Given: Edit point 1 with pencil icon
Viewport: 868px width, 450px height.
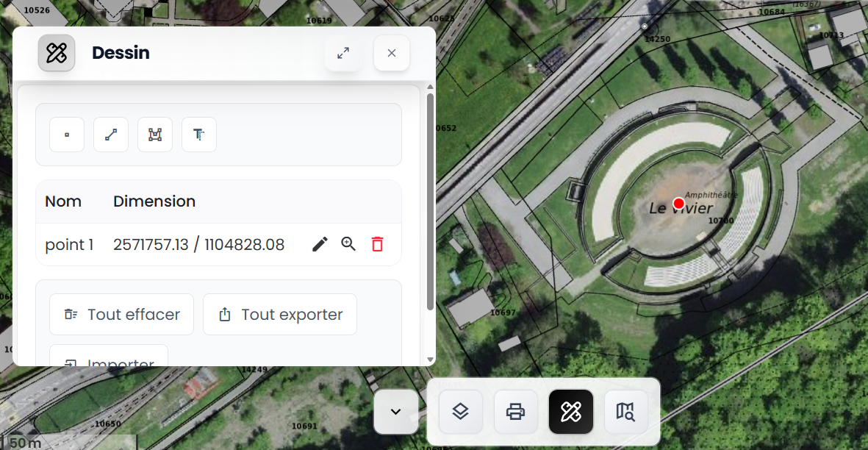Looking at the screenshot, I should point(320,244).
